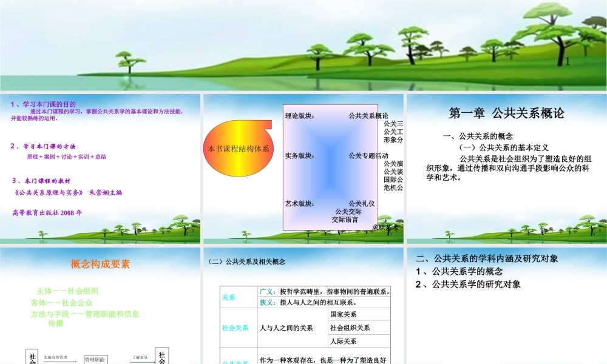607x364 pixels.
Task: Click the arrow label 实施有效管理
Action: 55,357
